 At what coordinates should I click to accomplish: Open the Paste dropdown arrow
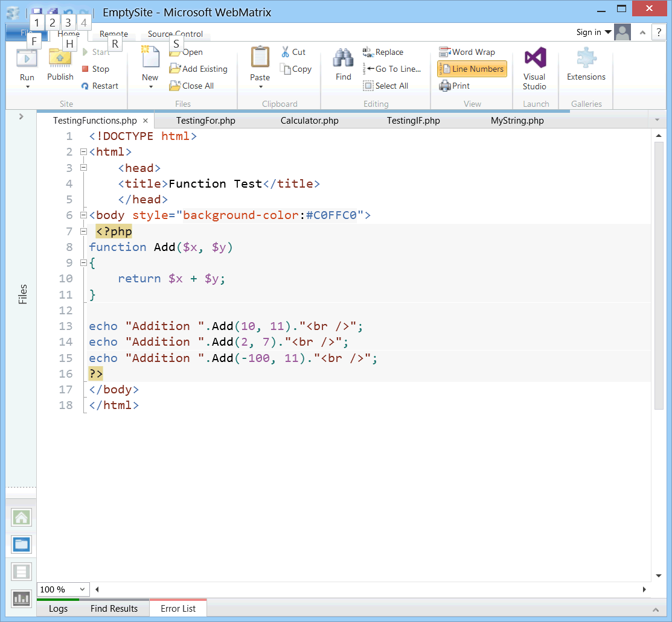[x=260, y=87]
